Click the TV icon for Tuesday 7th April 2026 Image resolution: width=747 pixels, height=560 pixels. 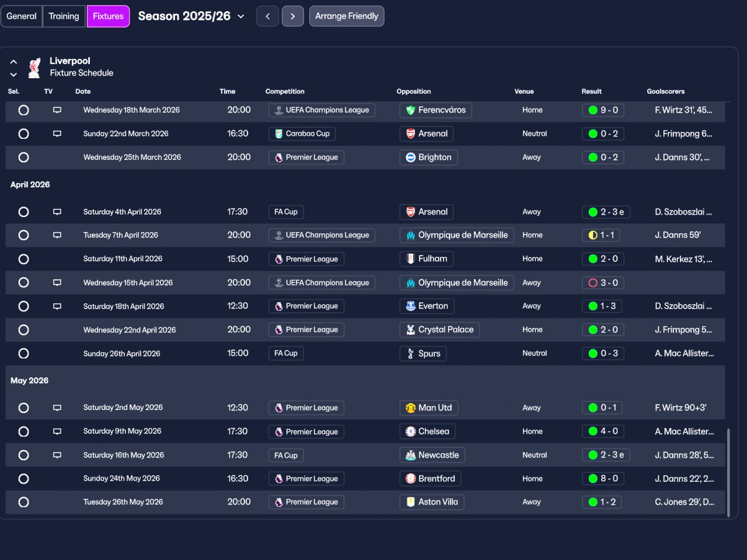coord(57,235)
